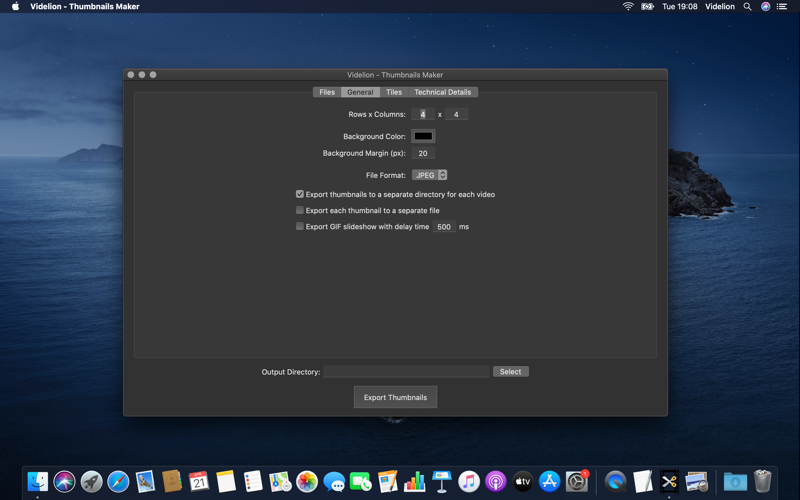Open Spotlight search in menu bar

click(747, 6)
